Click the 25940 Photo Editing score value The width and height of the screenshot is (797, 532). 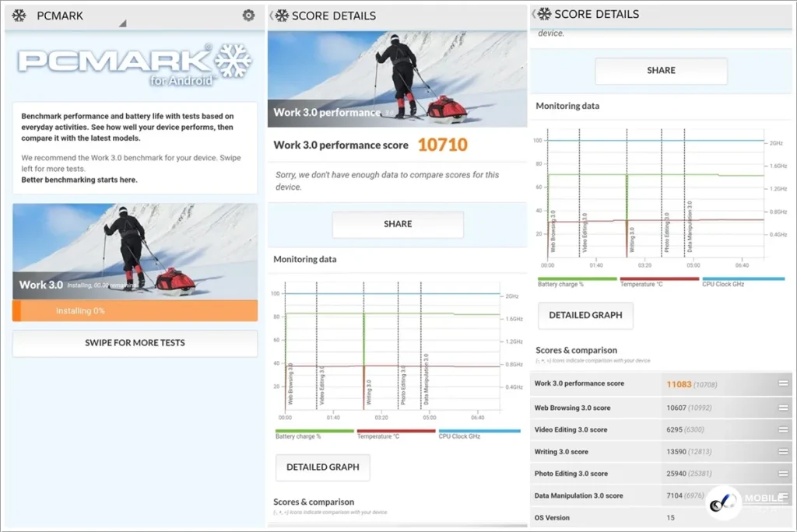pyautogui.click(x=676, y=474)
